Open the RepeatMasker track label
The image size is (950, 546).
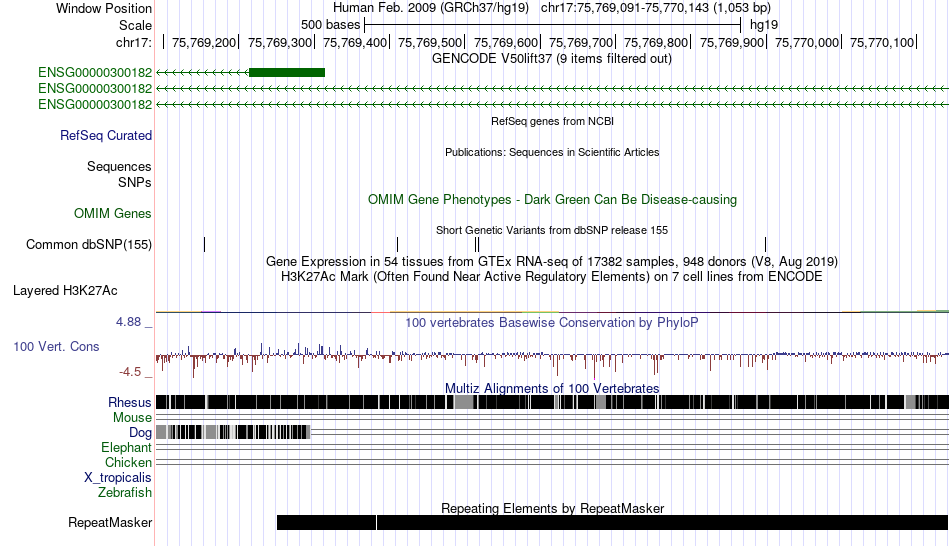110,522
